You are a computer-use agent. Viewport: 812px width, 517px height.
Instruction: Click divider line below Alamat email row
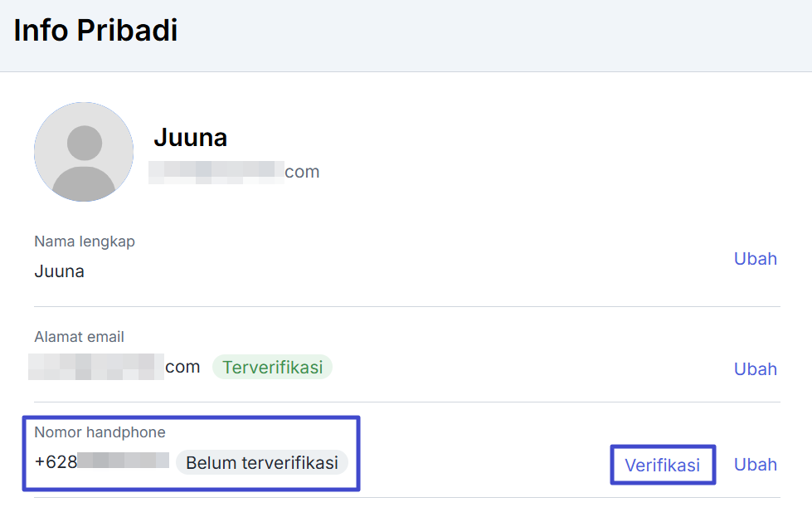pos(406,402)
